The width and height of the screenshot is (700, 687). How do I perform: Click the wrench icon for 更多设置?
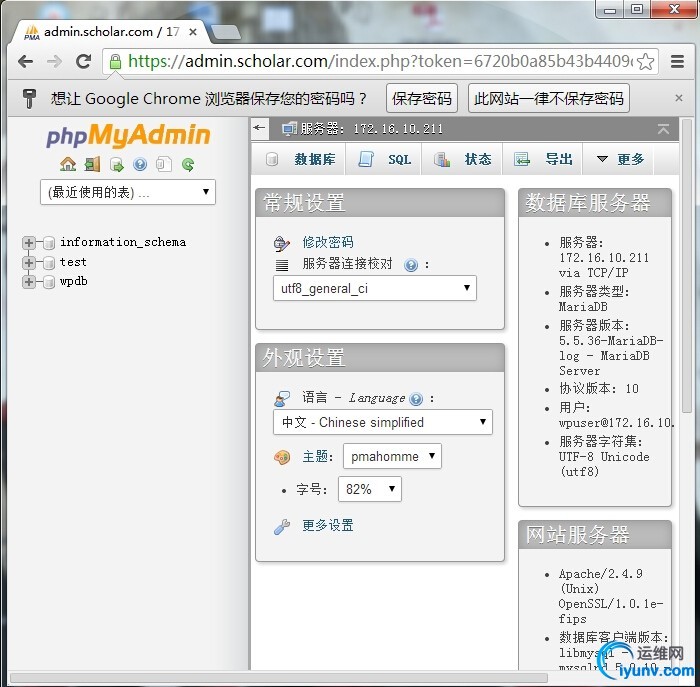pyautogui.click(x=282, y=526)
